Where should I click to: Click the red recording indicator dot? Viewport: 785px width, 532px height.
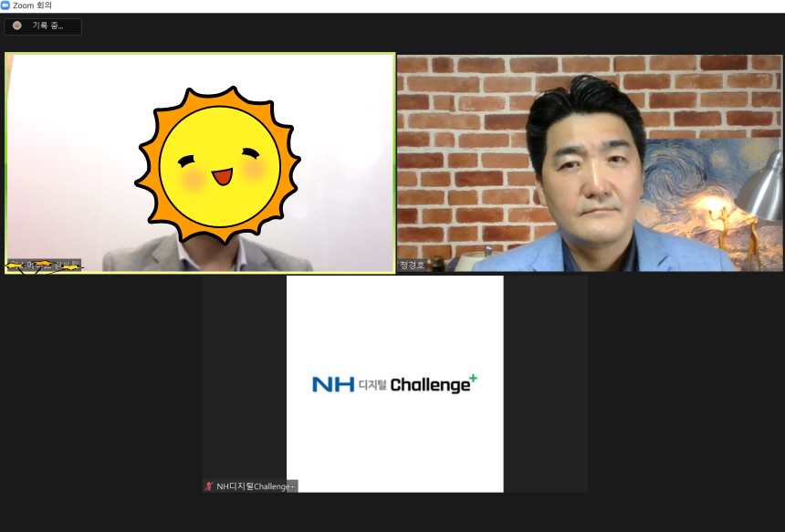coord(17,26)
